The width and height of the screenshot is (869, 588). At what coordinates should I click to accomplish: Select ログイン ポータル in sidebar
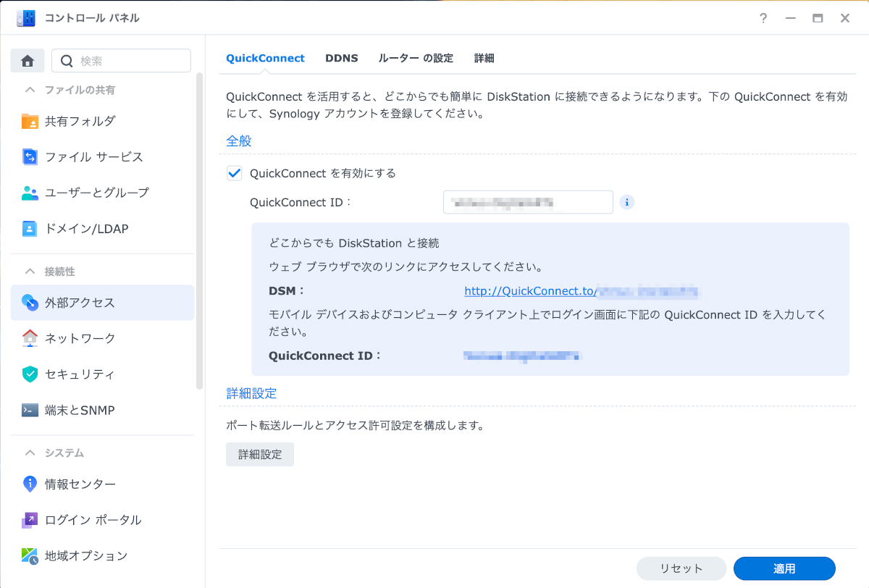[x=102, y=520]
